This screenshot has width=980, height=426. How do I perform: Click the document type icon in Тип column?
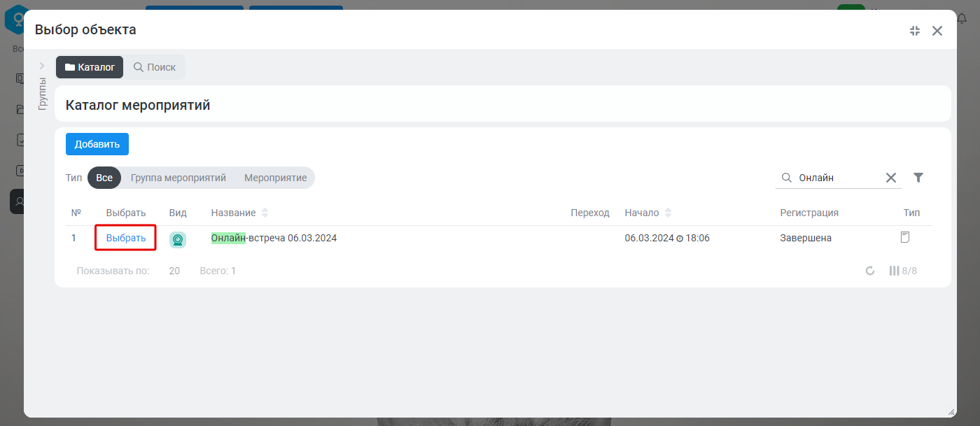(x=905, y=237)
